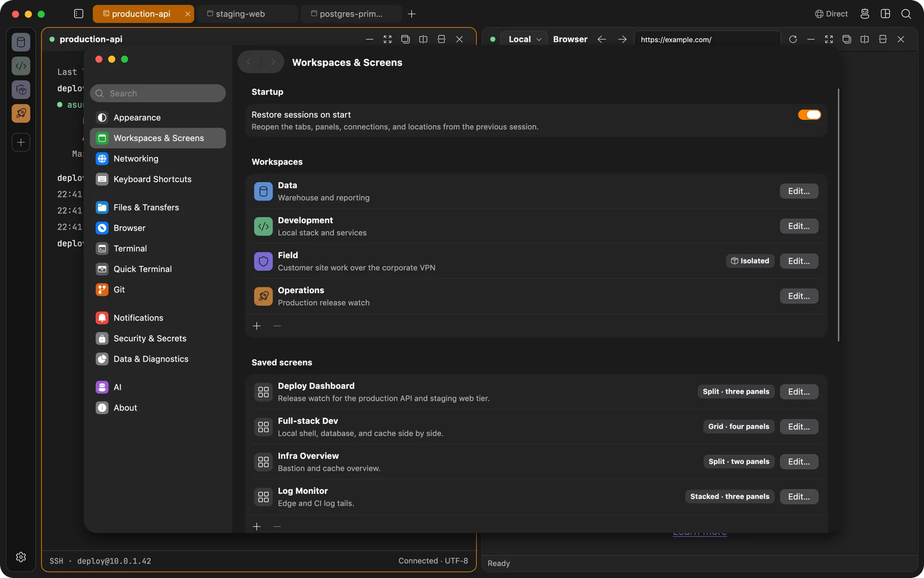The width and height of the screenshot is (924, 578).
Task: Select the Infra Overview row
Action: (x=536, y=462)
